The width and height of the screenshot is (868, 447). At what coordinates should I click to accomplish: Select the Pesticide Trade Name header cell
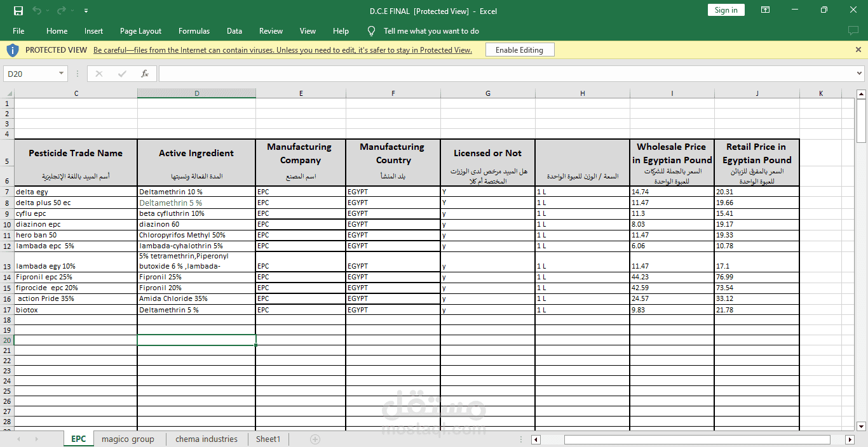tap(76, 153)
